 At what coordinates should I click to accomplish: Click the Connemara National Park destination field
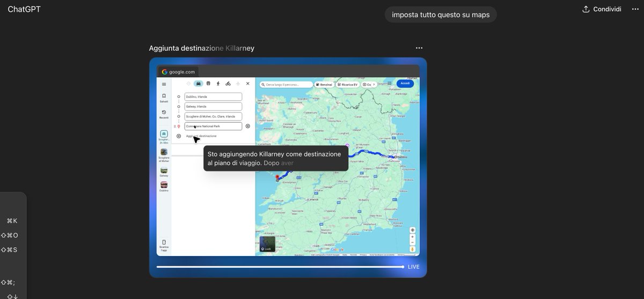pyautogui.click(x=213, y=126)
